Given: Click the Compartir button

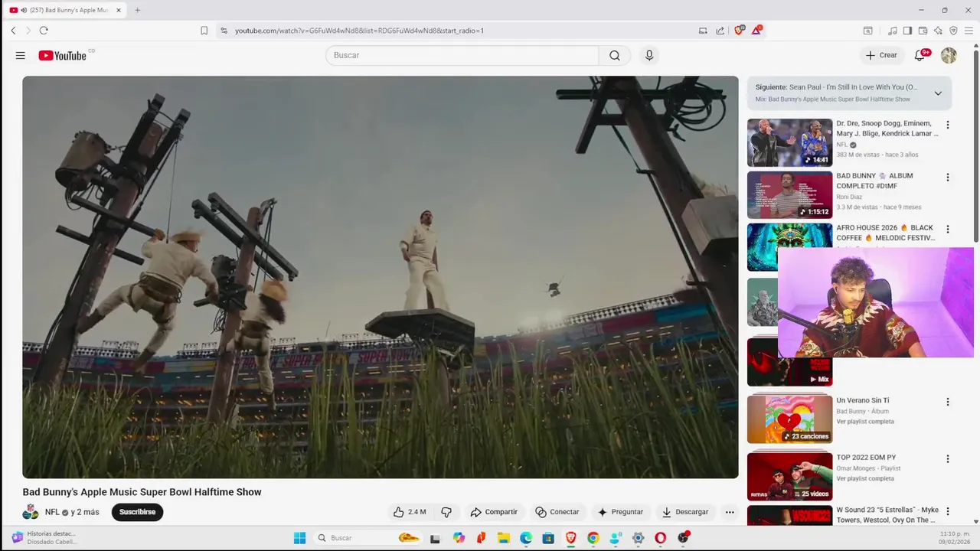Looking at the screenshot, I should point(494,512).
